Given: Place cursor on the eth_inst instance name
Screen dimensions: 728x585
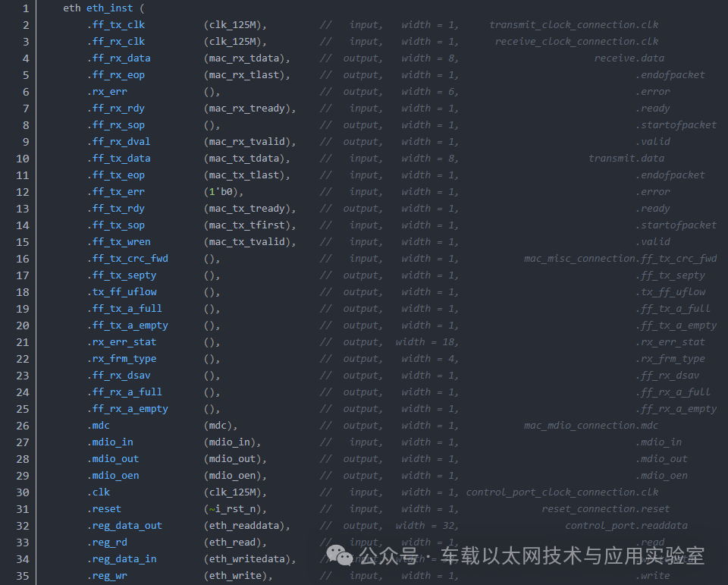Looking at the screenshot, I should coord(109,8).
